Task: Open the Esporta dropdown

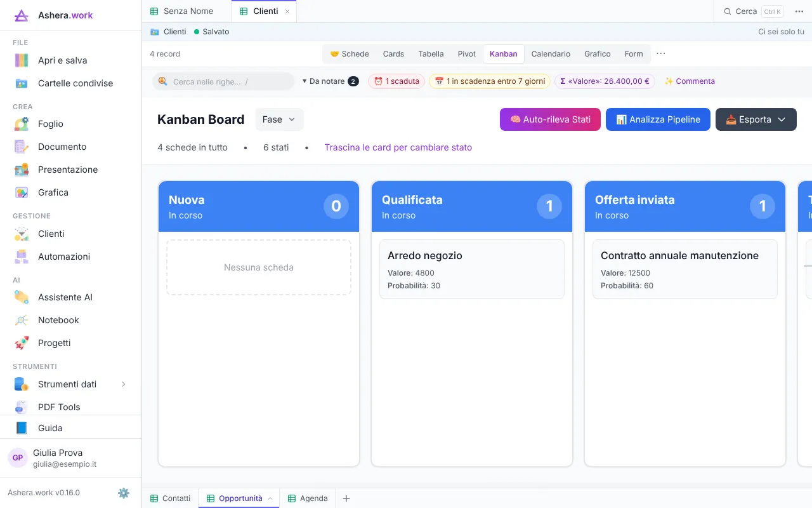Action: [x=756, y=119]
